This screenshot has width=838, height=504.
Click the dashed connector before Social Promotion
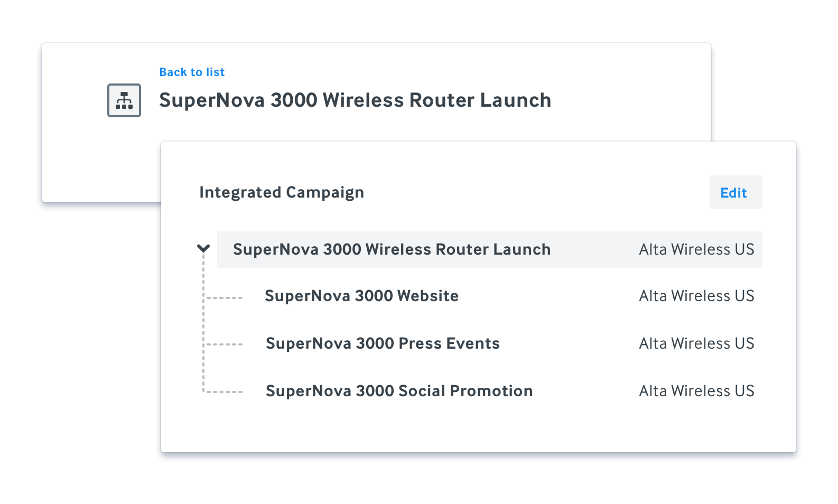point(224,392)
